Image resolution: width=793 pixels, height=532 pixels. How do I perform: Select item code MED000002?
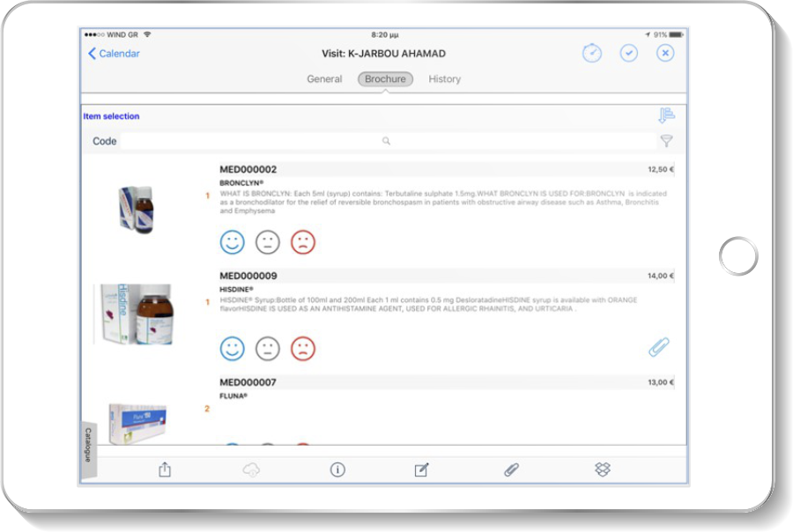(248, 169)
